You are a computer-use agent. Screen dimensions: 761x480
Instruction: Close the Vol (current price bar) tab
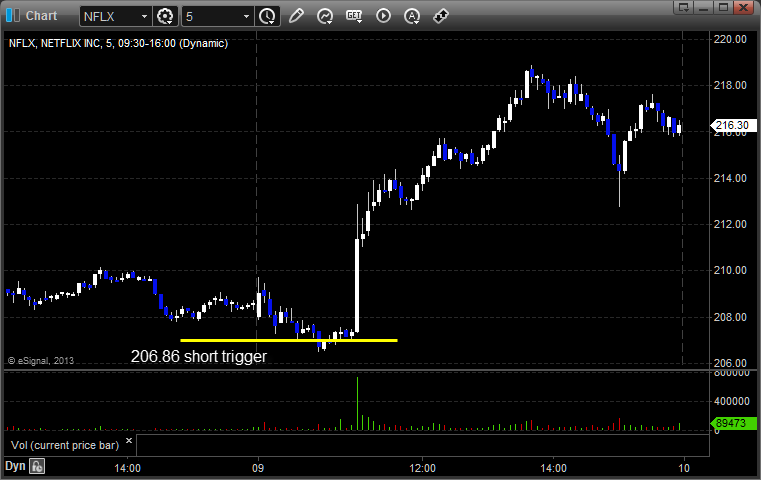pyautogui.click(x=129, y=441)
